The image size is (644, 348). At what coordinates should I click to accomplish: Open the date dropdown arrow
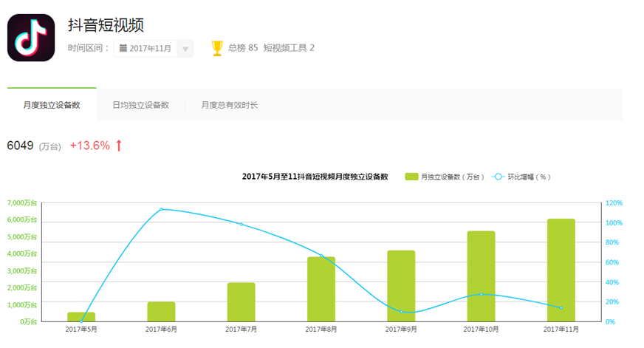185,49
